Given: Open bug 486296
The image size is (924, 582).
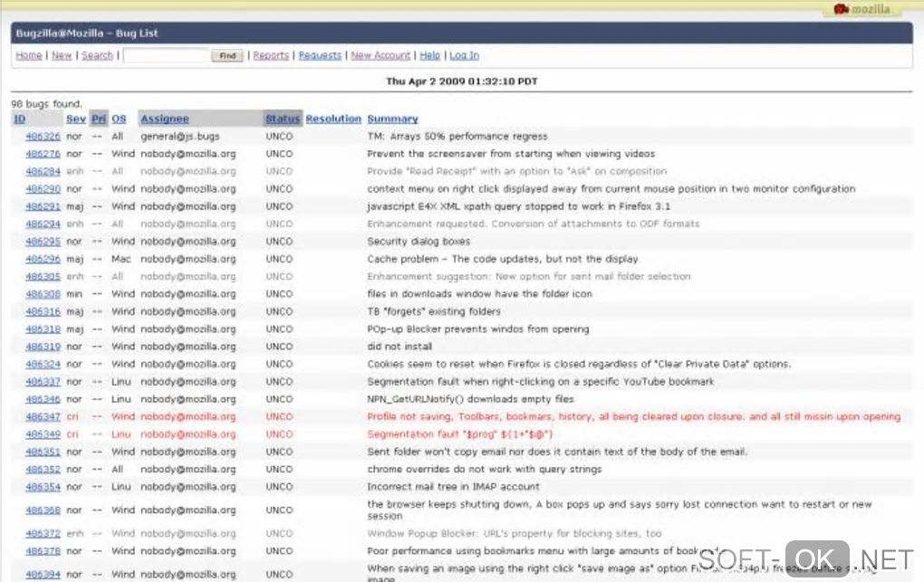Looking at the screenshot, I should (x=43, y=259).
